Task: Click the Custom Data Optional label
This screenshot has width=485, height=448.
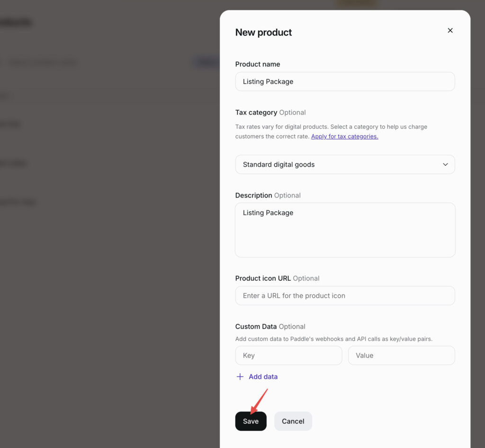Action: pos(270,326)
